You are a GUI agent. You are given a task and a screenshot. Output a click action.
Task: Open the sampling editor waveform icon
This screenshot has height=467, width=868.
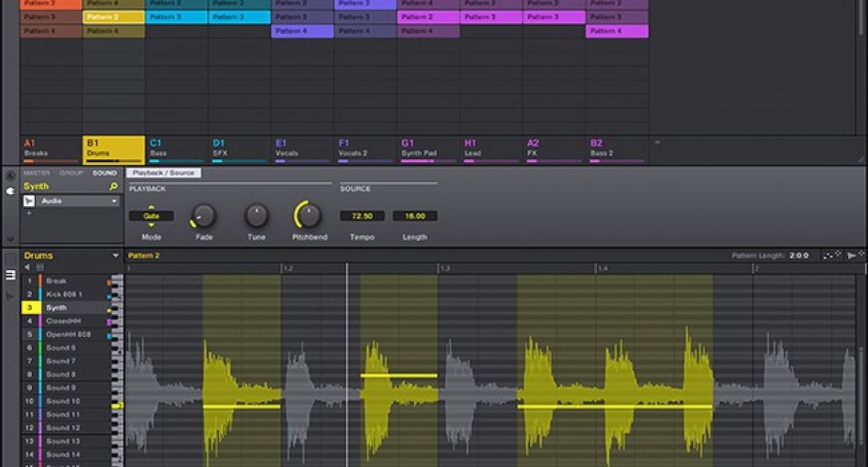pyautogui.click(x=10, y=297)
